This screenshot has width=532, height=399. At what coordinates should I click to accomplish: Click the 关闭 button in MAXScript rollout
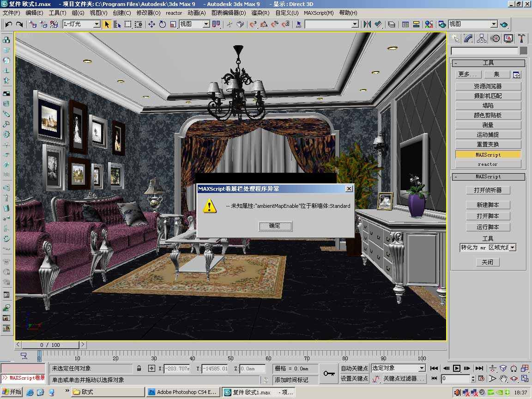pyautogui.click(x=488, y=262)
